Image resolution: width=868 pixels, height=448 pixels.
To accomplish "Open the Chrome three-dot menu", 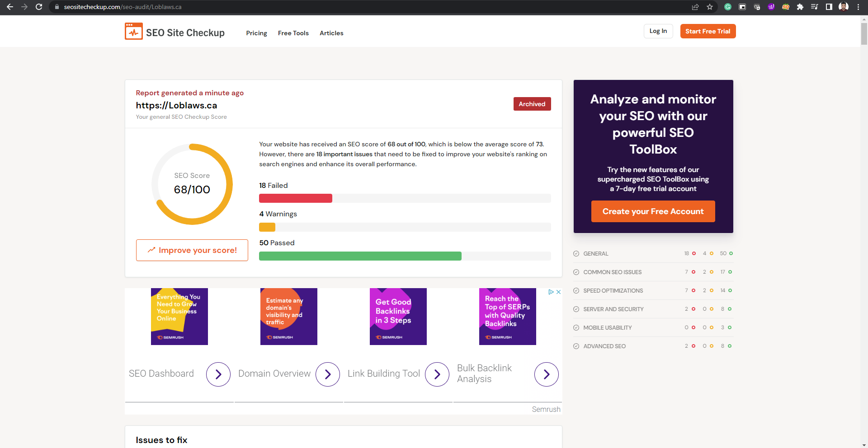I will pyautogui.click(x=858, y=7).
